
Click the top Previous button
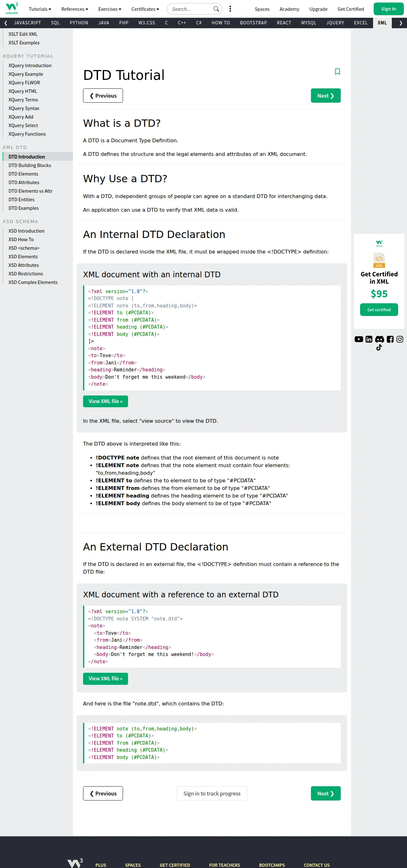pyautogui.click(x=103, y=96)
